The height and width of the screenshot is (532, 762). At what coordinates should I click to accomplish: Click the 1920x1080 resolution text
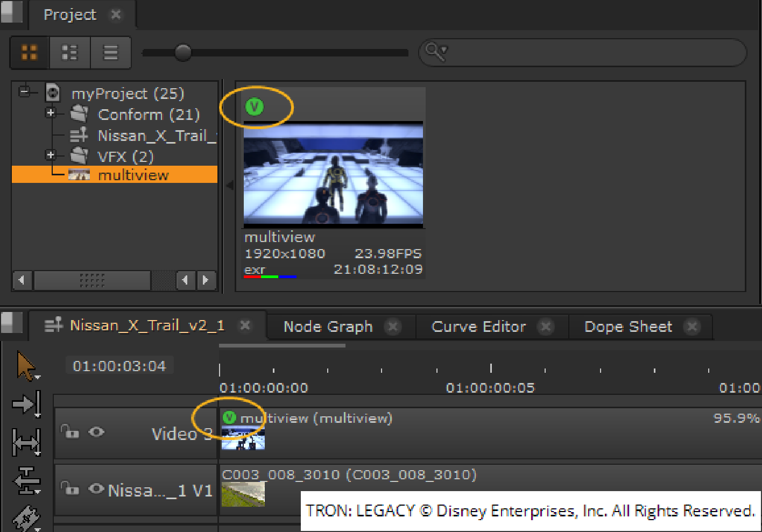coord(285,253)
